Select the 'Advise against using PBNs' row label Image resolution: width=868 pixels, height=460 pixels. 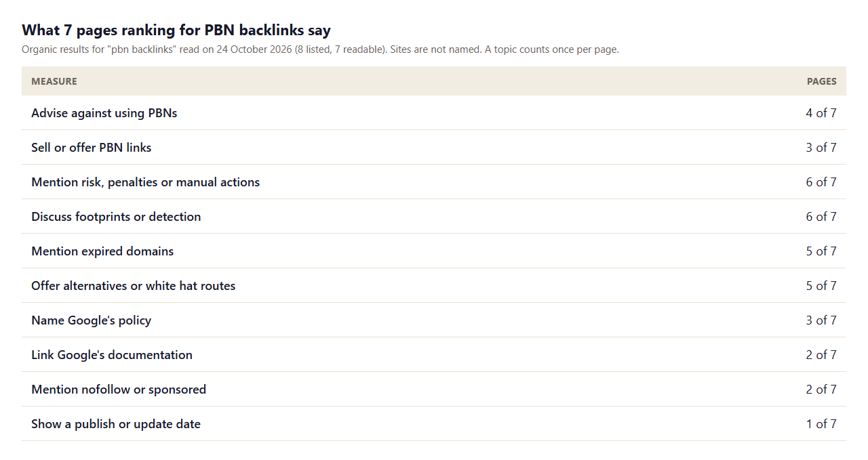[x=104, y=113]
